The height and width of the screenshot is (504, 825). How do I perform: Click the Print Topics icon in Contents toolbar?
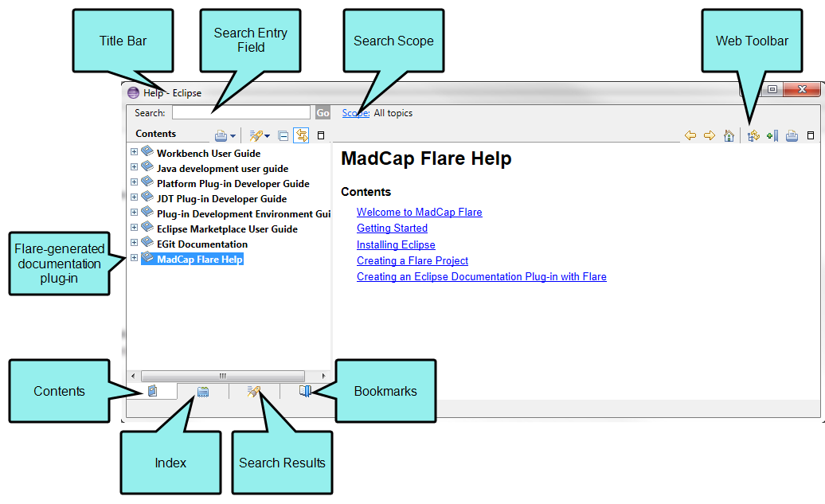(x=221, y=135)
